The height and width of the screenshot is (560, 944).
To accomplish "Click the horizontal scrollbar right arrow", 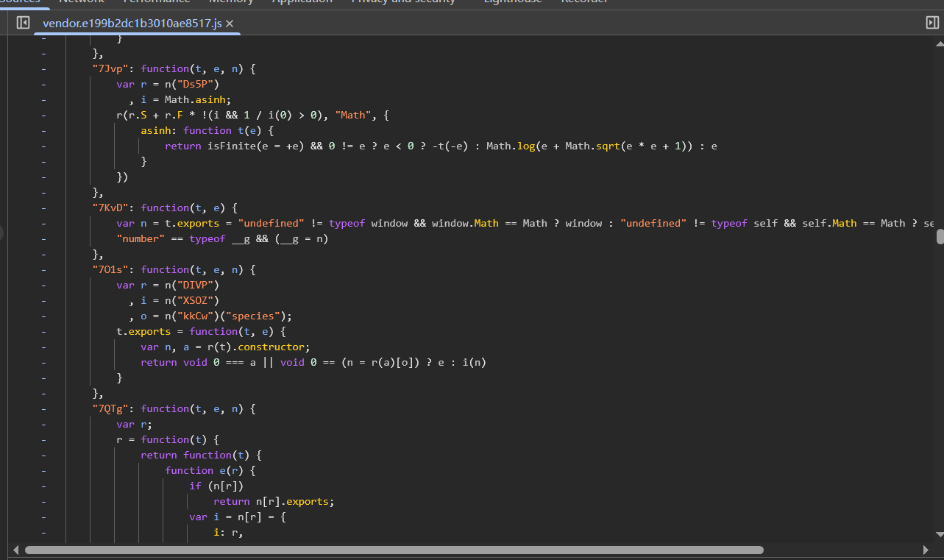I will click(926, 550).
